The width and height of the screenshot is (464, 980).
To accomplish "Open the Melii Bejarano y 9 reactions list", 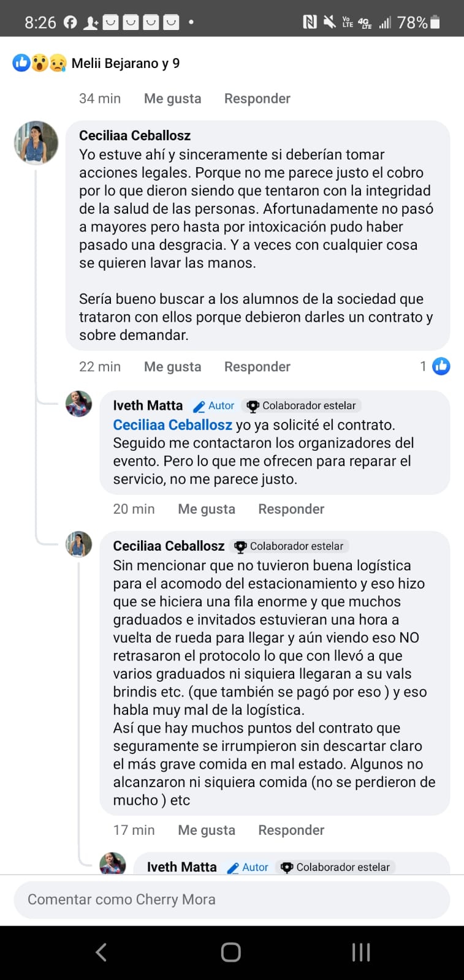I will coord(125,63).
